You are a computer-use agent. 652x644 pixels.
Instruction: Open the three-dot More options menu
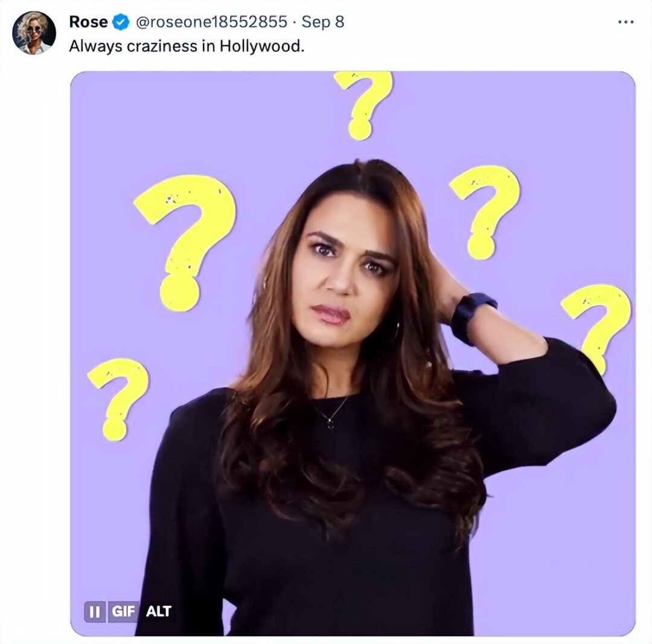click(625, 22)
